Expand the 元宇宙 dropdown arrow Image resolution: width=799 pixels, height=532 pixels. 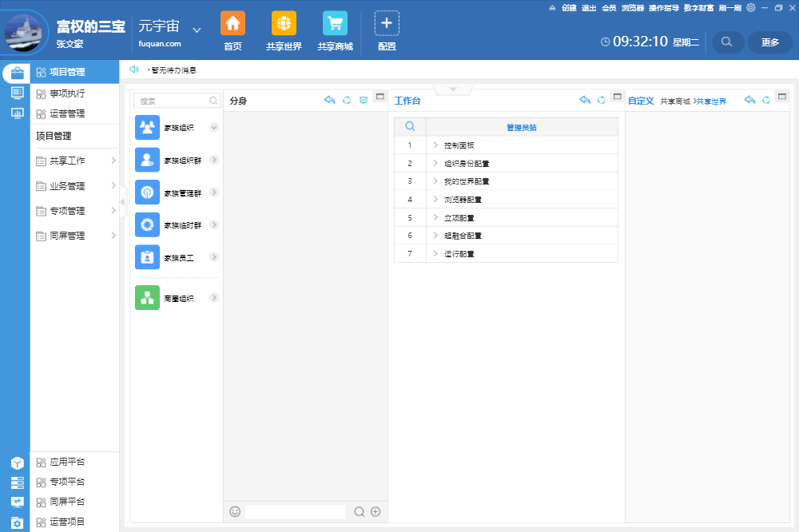click(197, 30)
